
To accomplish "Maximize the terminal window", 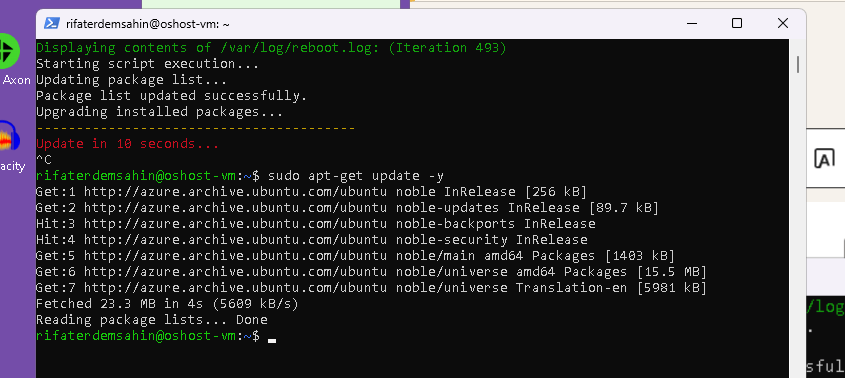I will [737, 23].
